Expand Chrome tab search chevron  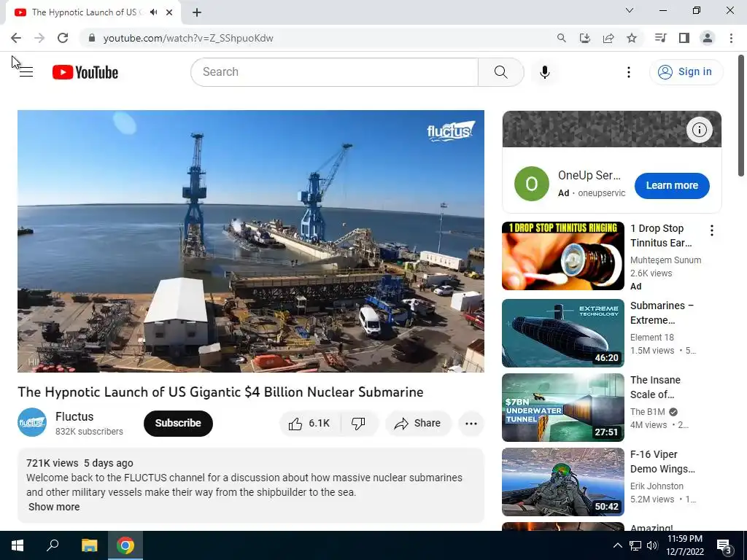630,10
